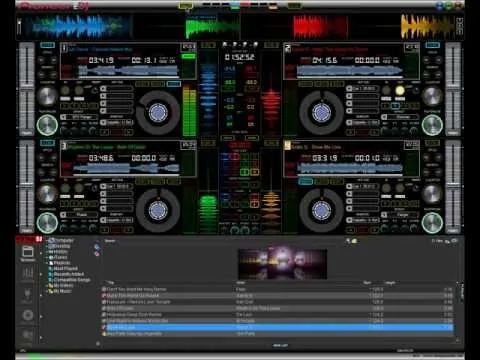Open the record disc icon in sidebar
480x360 pixels.
tap(28, 315)
